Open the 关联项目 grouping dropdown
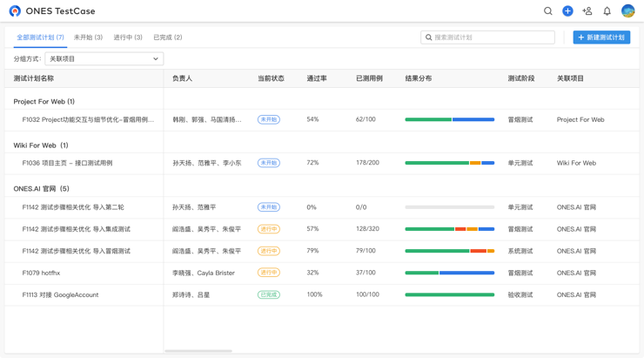The image size is (644, 358). coord(104,58)
